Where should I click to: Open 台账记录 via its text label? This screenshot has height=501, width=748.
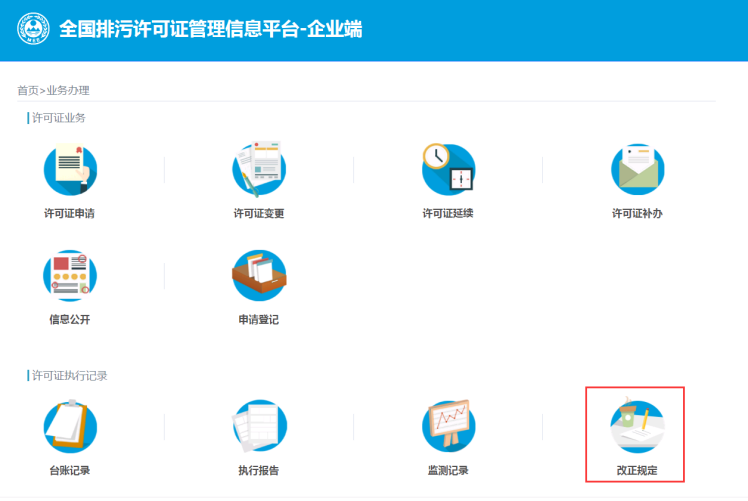click(x=70, y=470)
